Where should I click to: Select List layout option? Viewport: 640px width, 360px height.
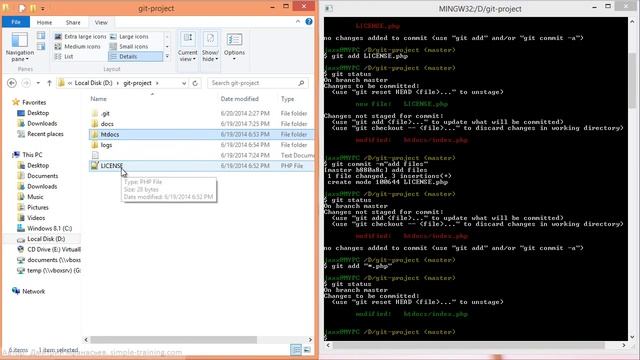(x=64, y=56)
